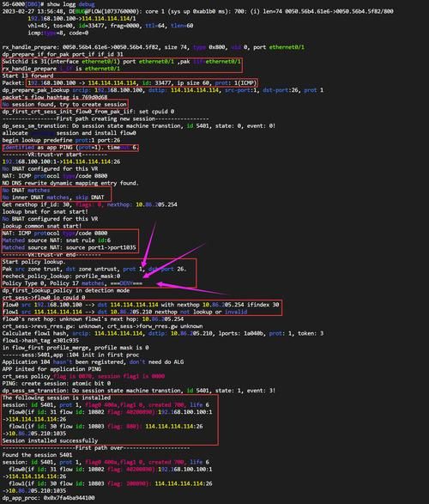Click 'Get nexthop if_id: 30' line
Image resolution: width=429 pixels, height=504 pixels.
pyautogui.click(x=89, y=204)
